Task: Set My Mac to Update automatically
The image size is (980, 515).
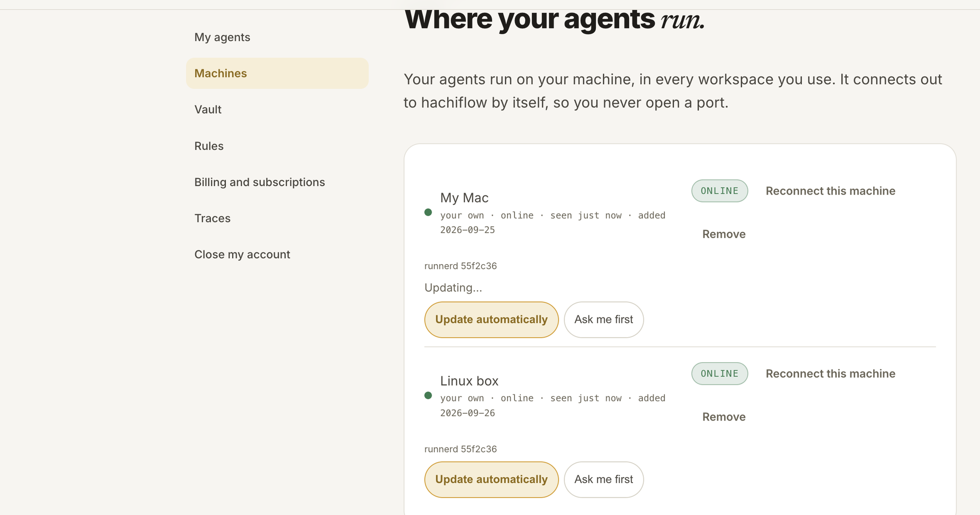Action: (x=491, y=319)
